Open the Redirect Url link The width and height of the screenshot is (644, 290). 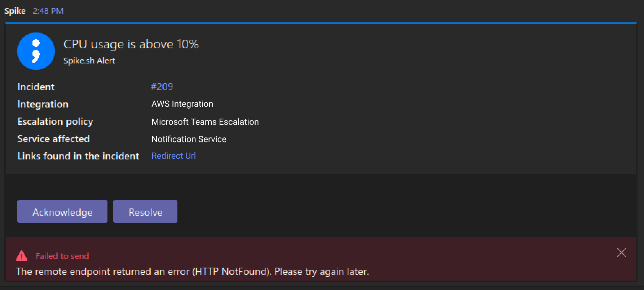(173, 156)
